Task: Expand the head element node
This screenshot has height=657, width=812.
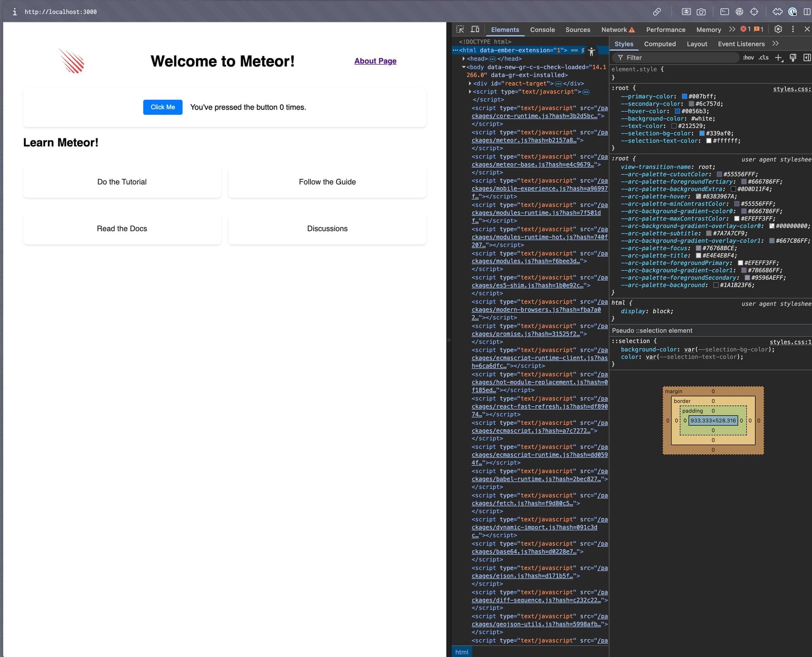Action: 464,59
